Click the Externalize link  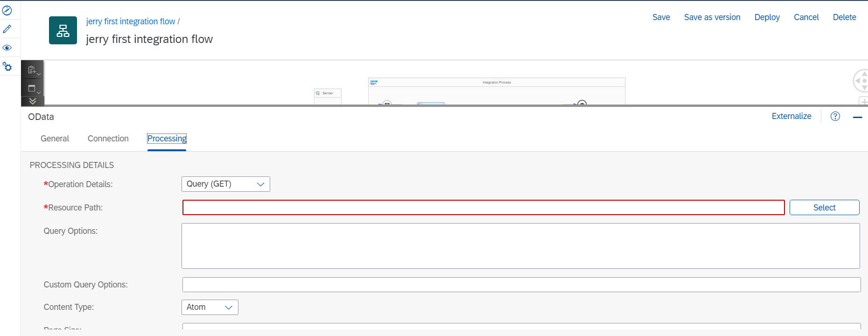click(791, 116)
